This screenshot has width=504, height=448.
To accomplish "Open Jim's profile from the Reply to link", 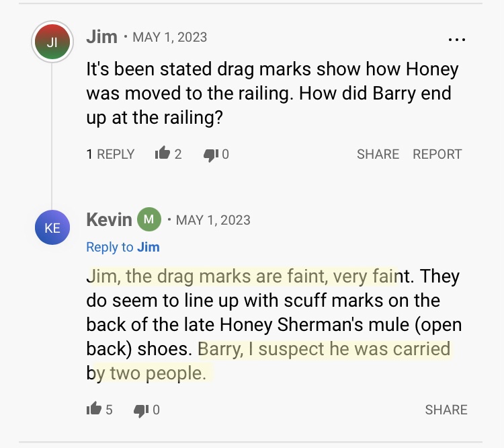I will [149, 247].
